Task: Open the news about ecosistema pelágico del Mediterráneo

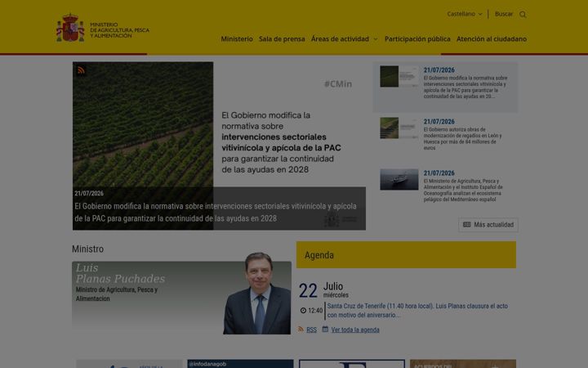Action: coord(463,190)
